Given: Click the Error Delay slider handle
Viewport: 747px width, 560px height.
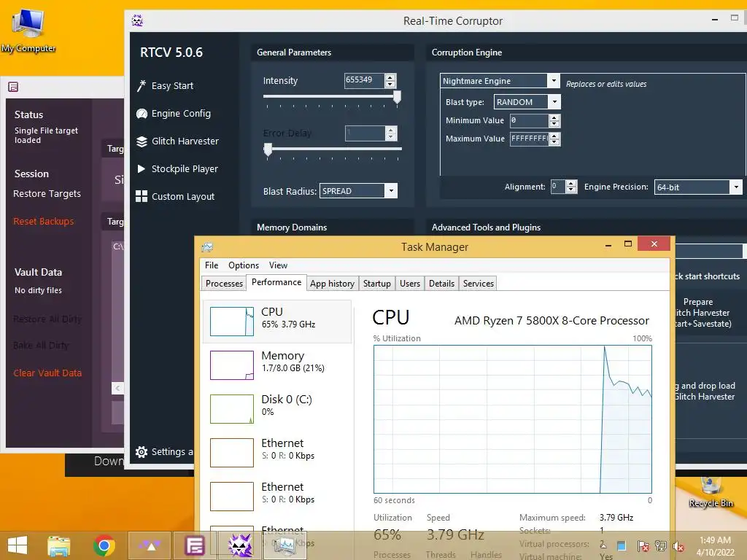Looking at the screenshot, I should click(268, 149).
